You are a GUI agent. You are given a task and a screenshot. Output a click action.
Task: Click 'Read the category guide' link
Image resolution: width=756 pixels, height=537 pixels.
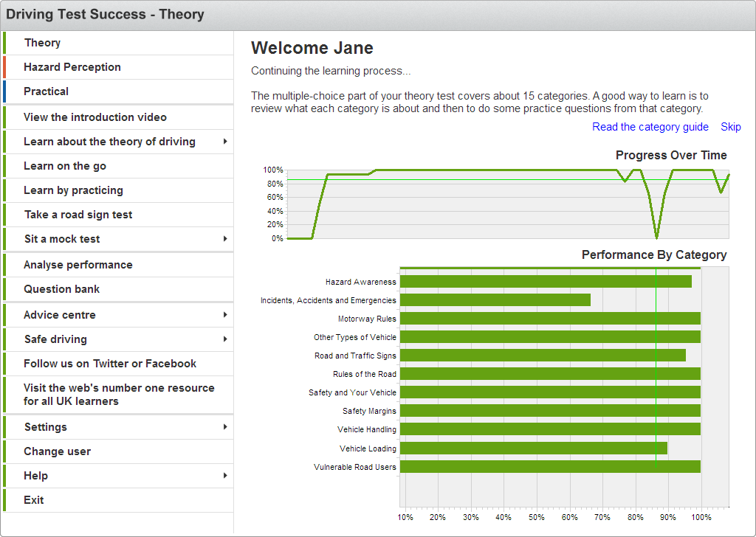[650, 127]
